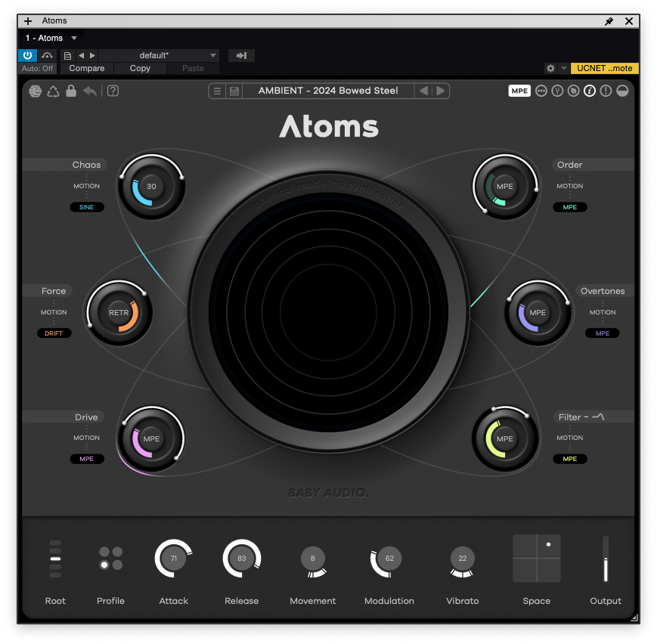Click the Compare button
This screenshot has height=644, width=657.
click(x=87, y=68)
